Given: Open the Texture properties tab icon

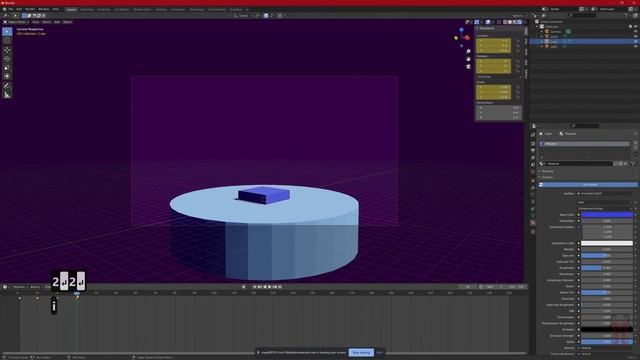Looking at the screenshot, I should coord(533,231).
